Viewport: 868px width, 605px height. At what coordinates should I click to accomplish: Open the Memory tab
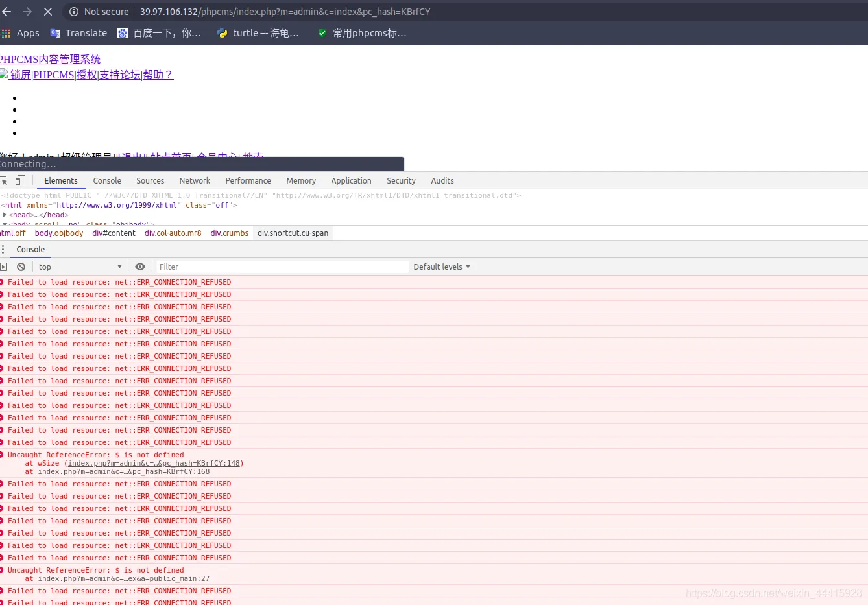pyautogui.click(x=301, y=181)
